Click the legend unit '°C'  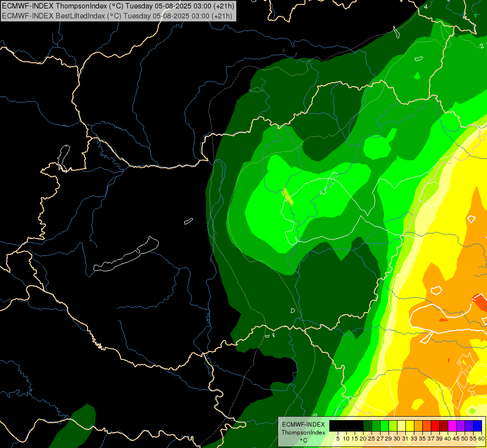point(303,441)
